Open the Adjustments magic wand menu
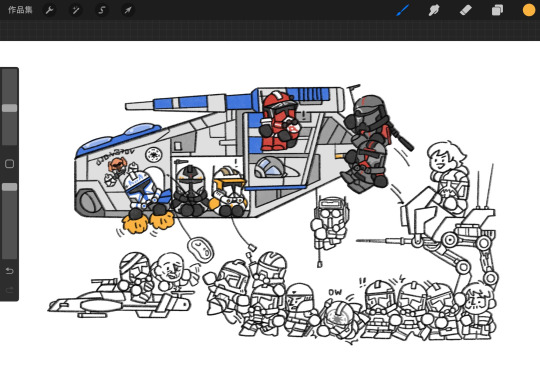 [x=75, y=10]
